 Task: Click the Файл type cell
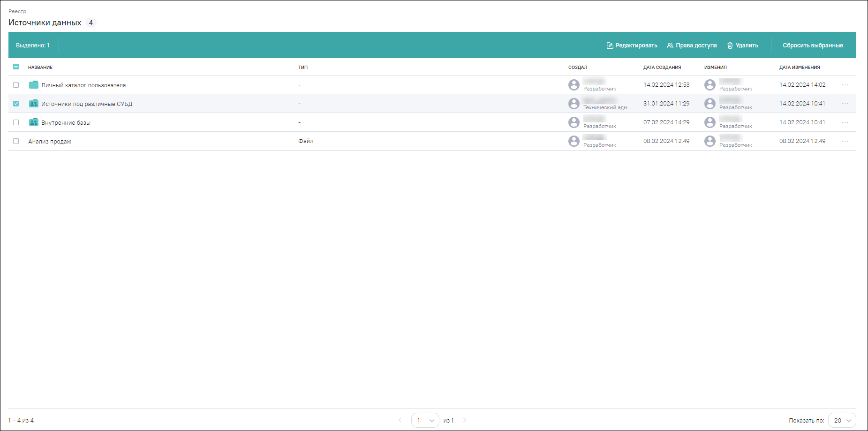coord(306,141)
